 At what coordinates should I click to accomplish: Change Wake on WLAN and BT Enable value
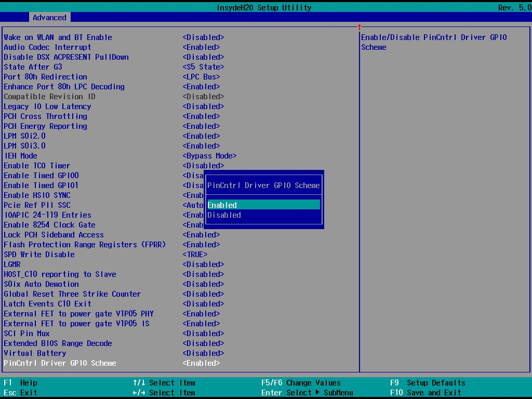(203, 37)
